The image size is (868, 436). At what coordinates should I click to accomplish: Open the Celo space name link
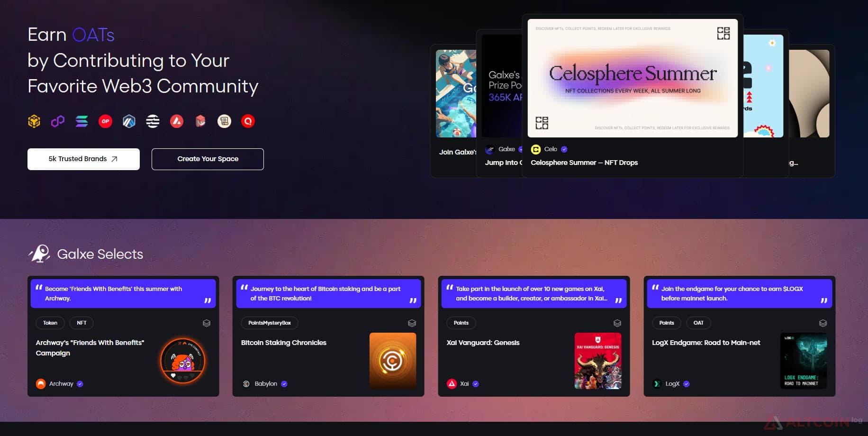pos(551,149)
